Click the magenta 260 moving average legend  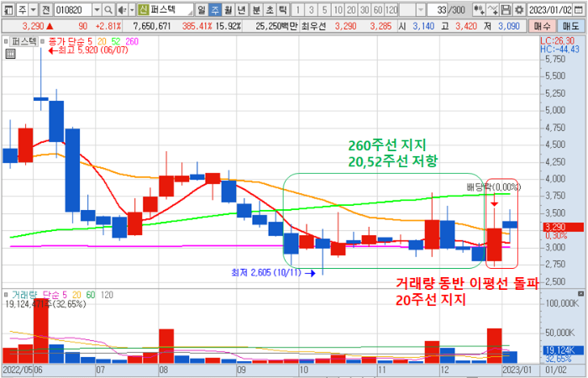click(132, 41)
